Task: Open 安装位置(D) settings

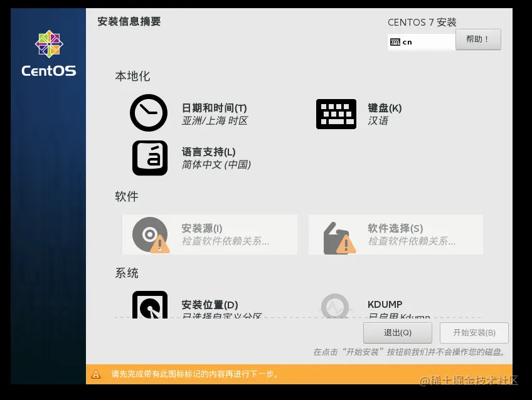Action: 210,305
